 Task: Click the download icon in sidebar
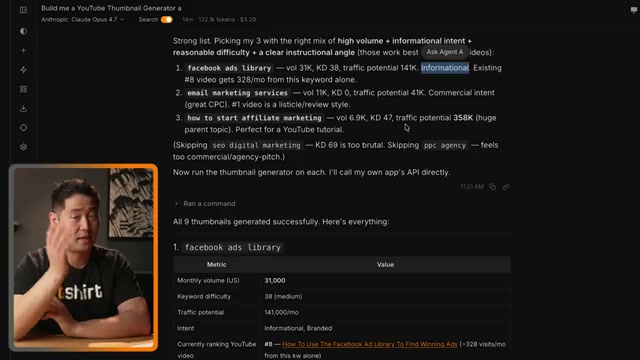[23, 108]
